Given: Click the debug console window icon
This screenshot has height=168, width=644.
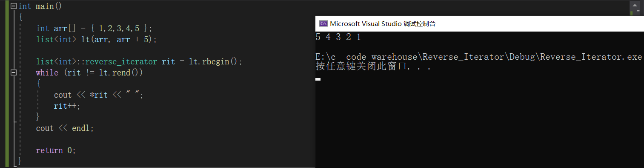Looking at the screenshot, I should coord(323,24).
